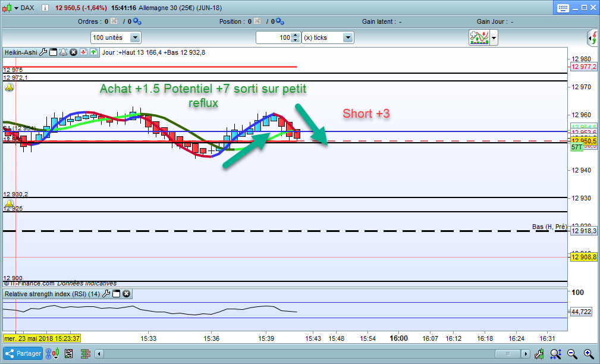Click the alert bell near 12 972,1 line
Image resolution: width=600 pixels, height=364 pixels.
(9, 87)
